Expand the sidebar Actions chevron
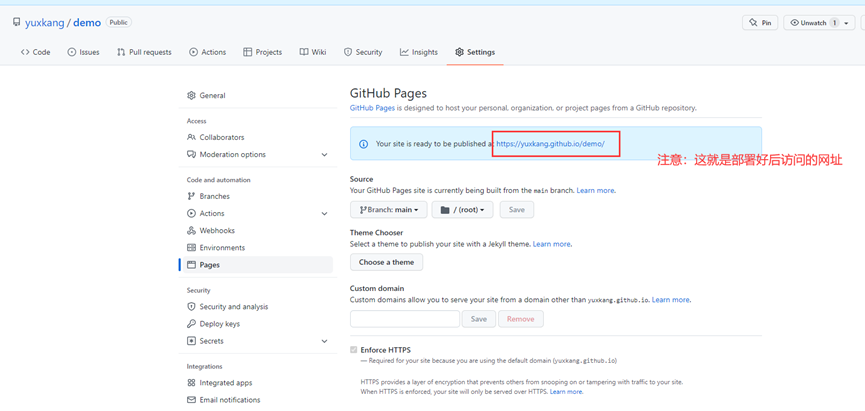Image resolution: width=865 pixels, height=411 pixels. tap(324, 213)
